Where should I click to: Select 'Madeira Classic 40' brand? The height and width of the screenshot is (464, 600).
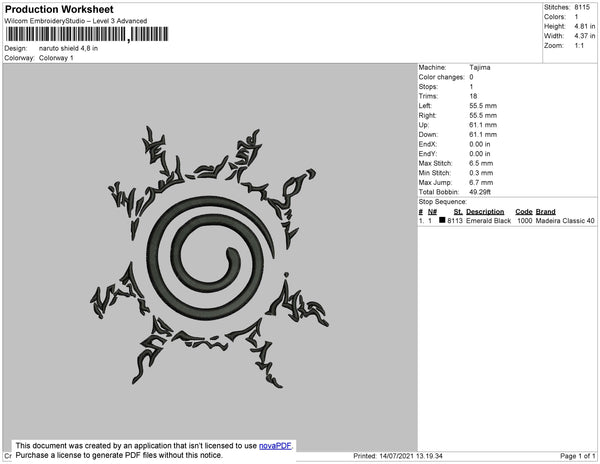(565, 221)
